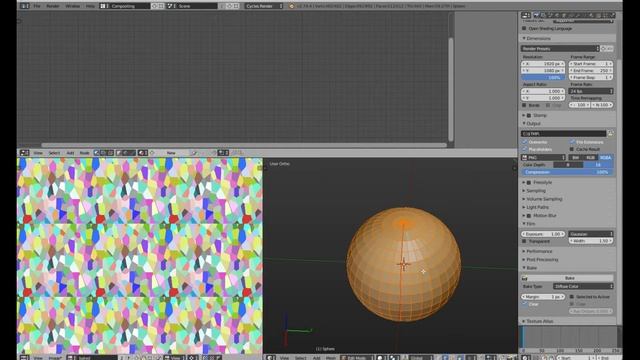This screenshot has width=640, height=360.
Task: Expand the Post Processing panel
Action: click(542, 260)
